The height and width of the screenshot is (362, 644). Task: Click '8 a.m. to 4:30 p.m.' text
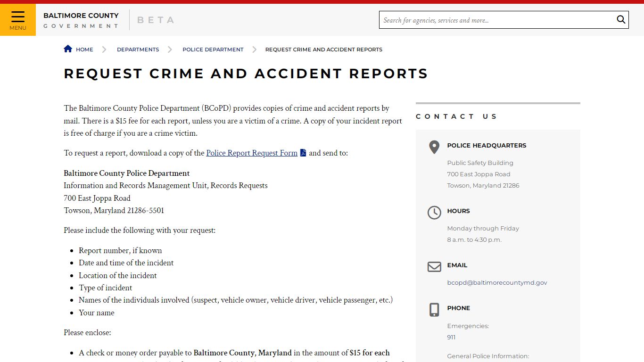click(x=474, y=240)
